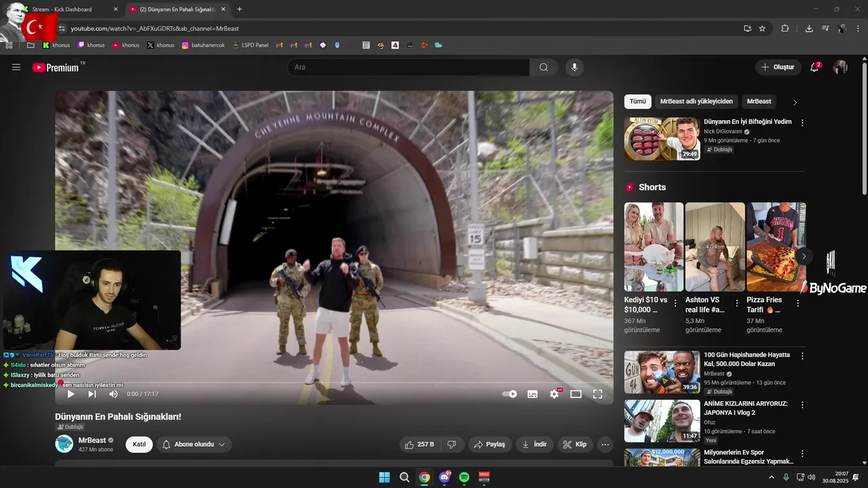
Task: Open options for the Pizza Fries short
Action: tap(797, 303)
